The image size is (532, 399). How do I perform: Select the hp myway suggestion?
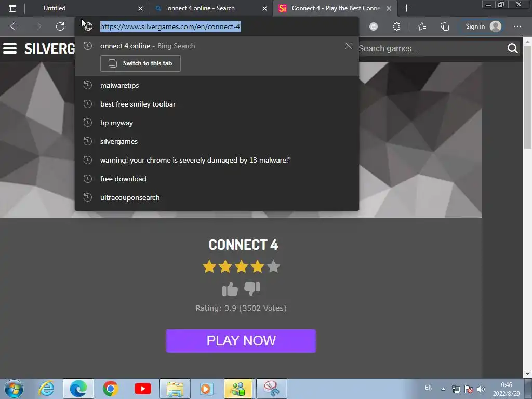[x=217, y=123]
